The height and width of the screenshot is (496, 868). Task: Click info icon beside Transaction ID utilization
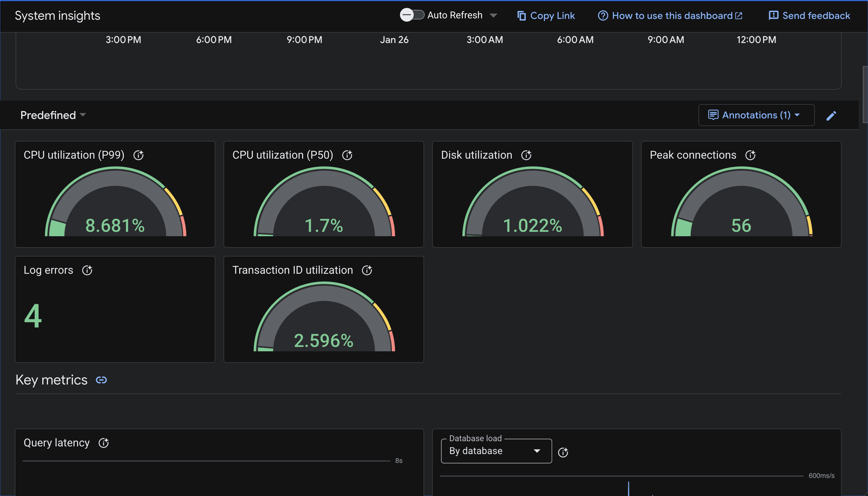pyautogui.click(x=367, y=270)
